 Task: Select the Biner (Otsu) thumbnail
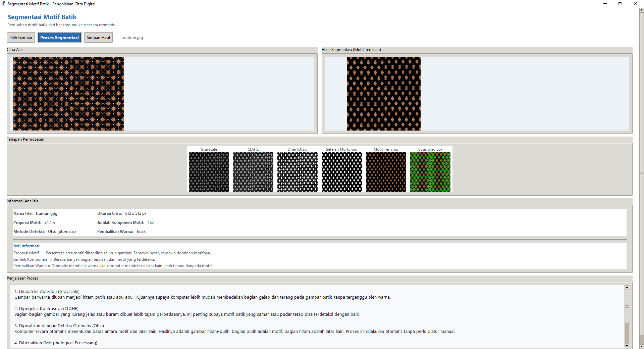point(298,172)
